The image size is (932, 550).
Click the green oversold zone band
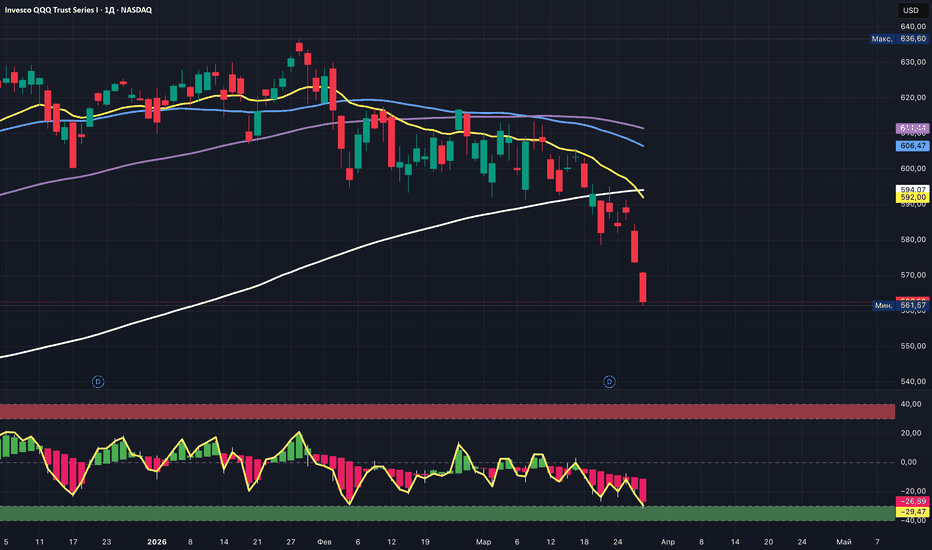pyautogui.click(x=446, y=513)
